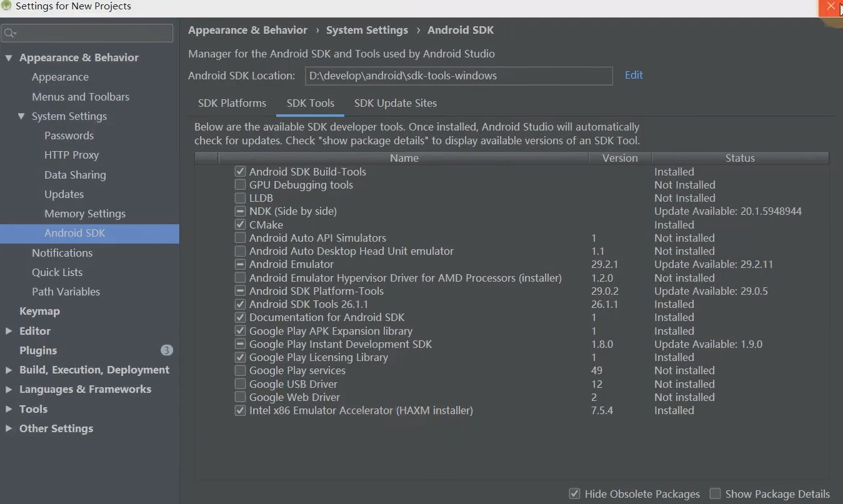The width and height of the screenshot is (843, 504).
Task: Close the Settings for New Projects window
Action: [x=830, y=6]
